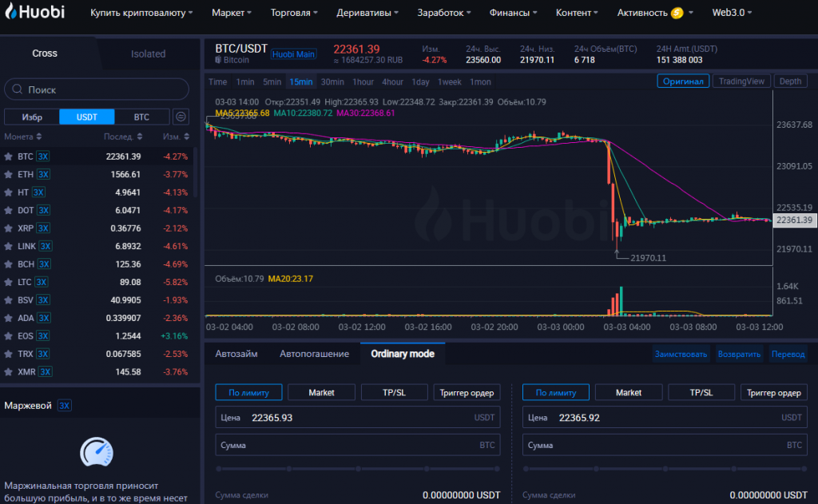This screenshot has height=504, width=818.
Task: Click the Huobi logo
Action: pos(34,11)
